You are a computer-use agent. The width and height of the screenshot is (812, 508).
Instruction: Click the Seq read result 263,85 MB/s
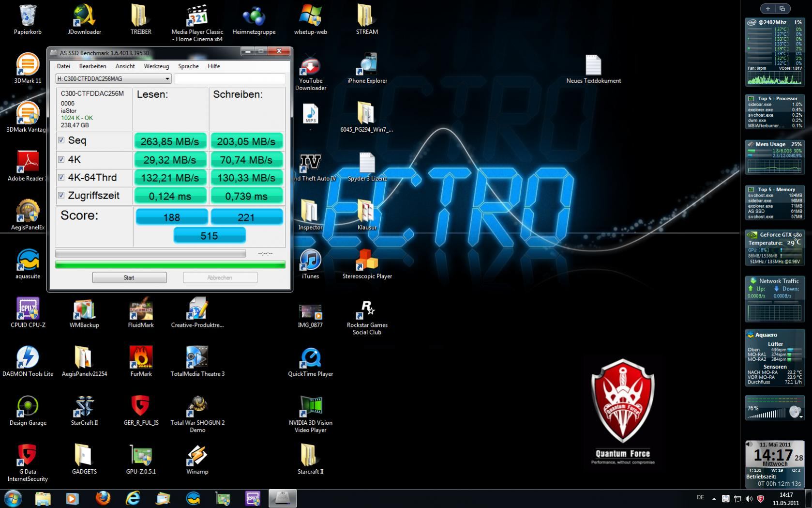click(x=170, y=141)
